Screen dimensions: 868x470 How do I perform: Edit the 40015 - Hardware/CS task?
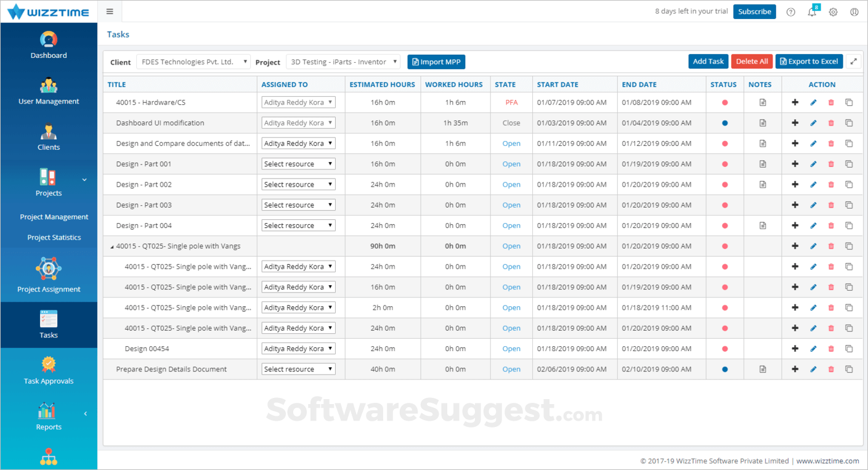[813, 103]
